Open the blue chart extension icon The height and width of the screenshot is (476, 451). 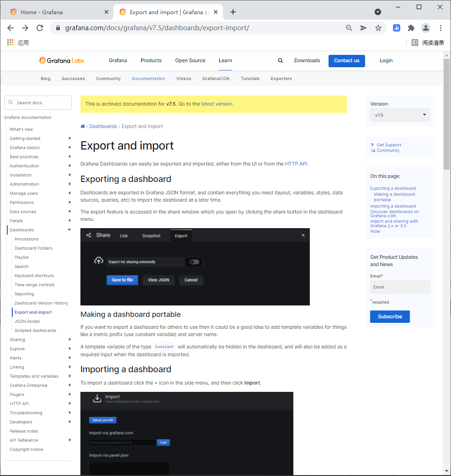397,28
